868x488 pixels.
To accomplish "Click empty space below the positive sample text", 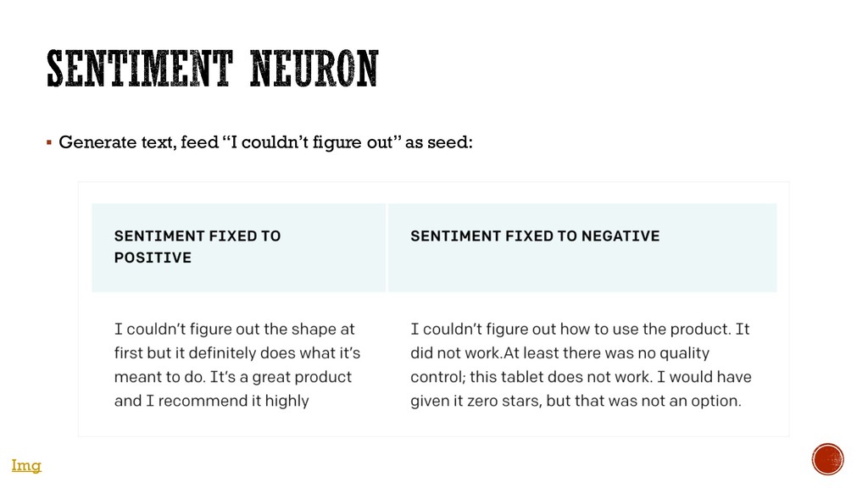I will click(233, 424).
